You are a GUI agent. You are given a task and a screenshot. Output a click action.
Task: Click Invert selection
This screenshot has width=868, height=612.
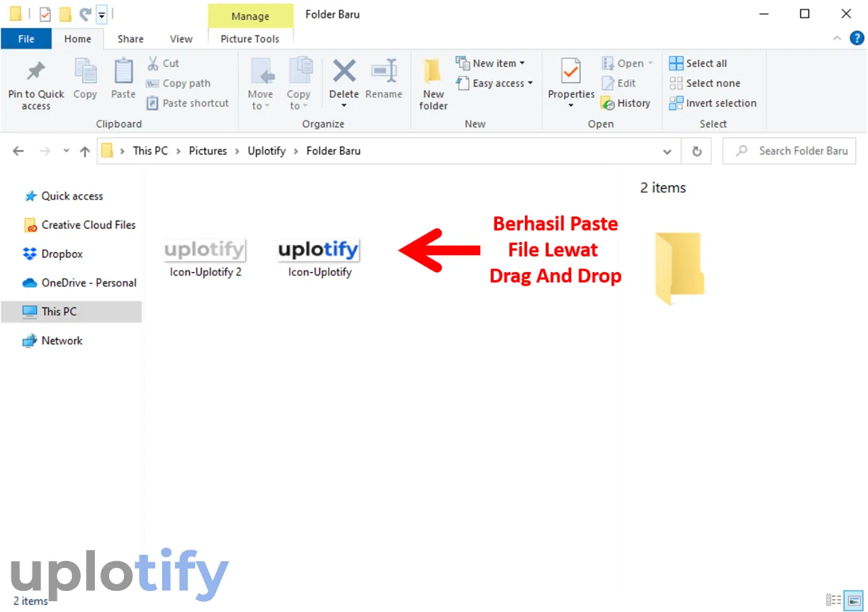click(x=713, y=103)
